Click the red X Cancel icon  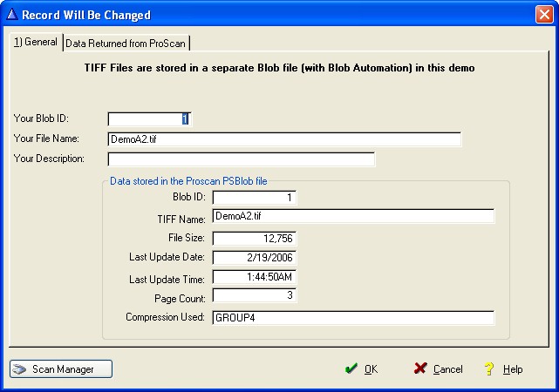(420, 368)
